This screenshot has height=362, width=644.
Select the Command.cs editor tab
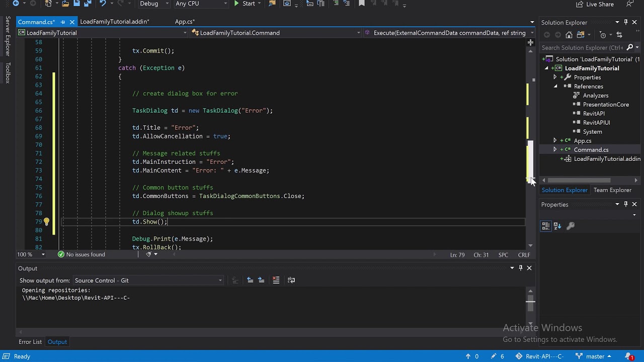(36, 22)
